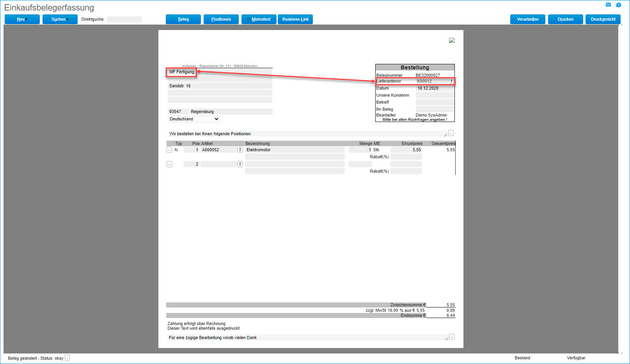The image size is (630, 364).
Task: Click small button beside the order intro text
Action: pos(451,133)
